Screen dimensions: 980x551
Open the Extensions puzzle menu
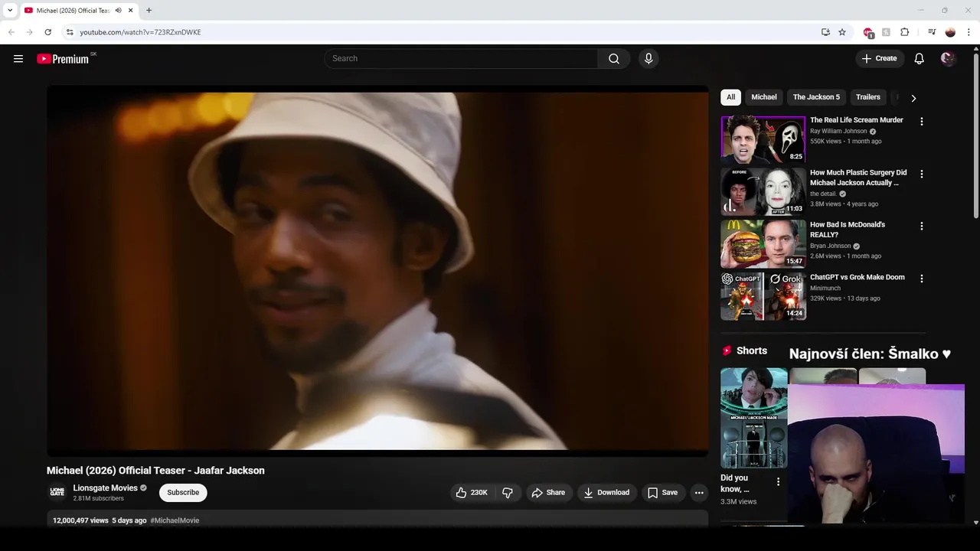[x=904, y=32]
